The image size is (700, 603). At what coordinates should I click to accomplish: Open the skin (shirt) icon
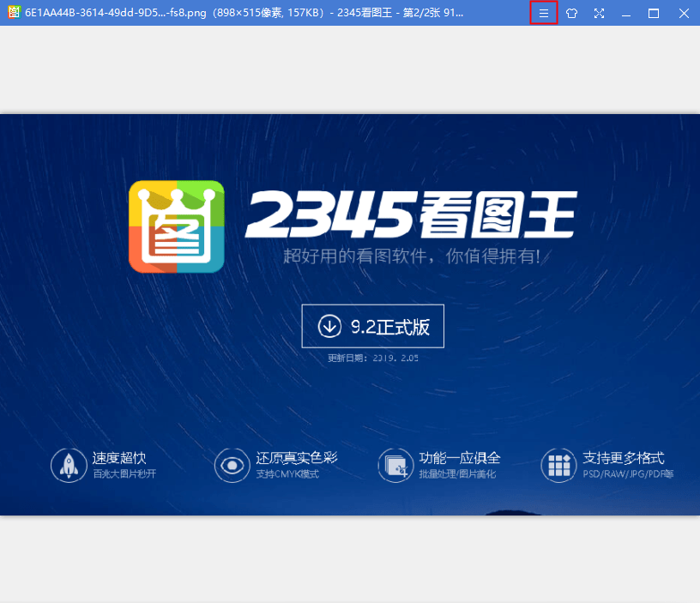(x=571, y=13)
